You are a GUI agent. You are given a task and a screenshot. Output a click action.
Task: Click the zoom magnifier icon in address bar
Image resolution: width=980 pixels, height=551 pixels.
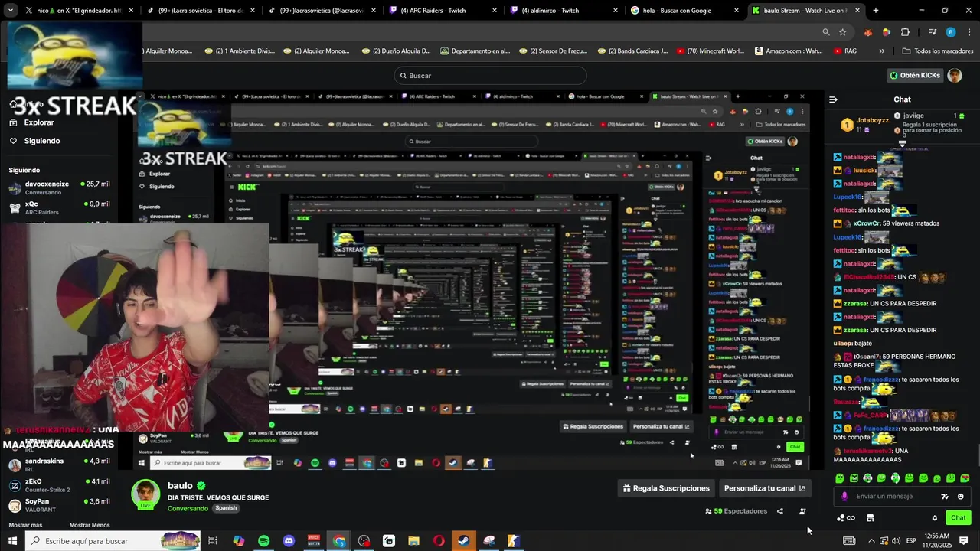point(826,32)
